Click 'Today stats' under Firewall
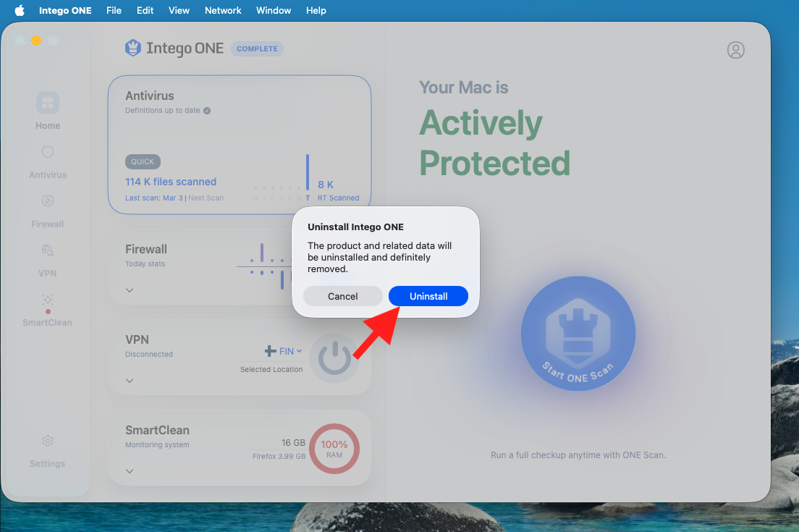This screenshot has width=799, height=532. [x=145, y=264]
